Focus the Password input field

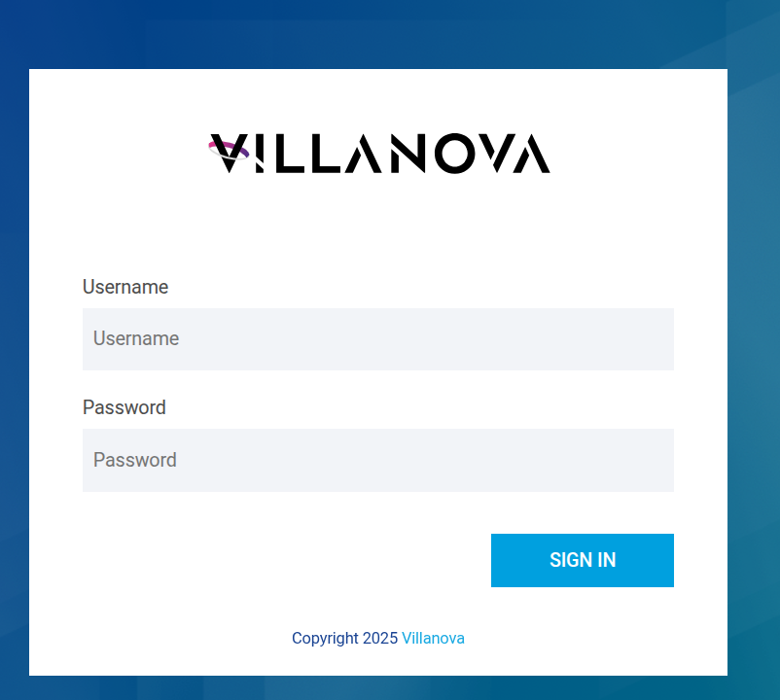click(x=378, y=460)
